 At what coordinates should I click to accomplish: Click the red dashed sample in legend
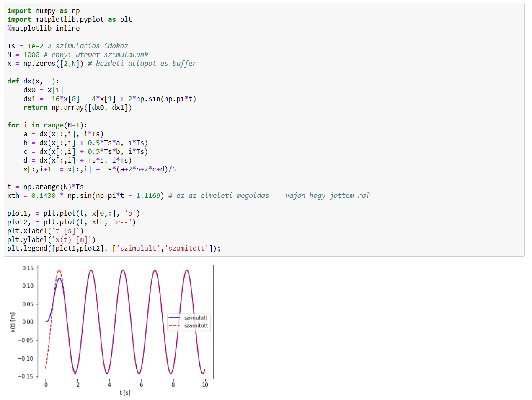coord(174,326)
